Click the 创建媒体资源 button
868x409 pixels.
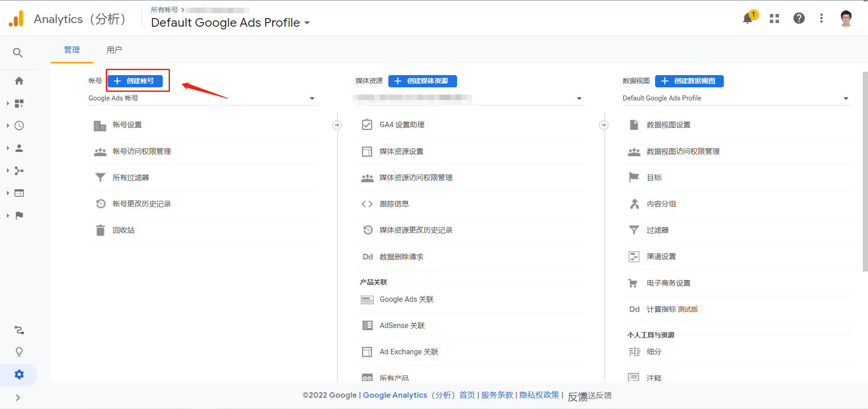coord(422,81)
